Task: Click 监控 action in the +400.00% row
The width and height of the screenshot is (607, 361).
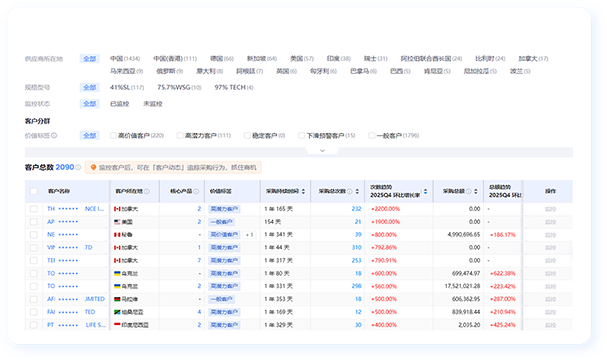Action: coord(550,325)
